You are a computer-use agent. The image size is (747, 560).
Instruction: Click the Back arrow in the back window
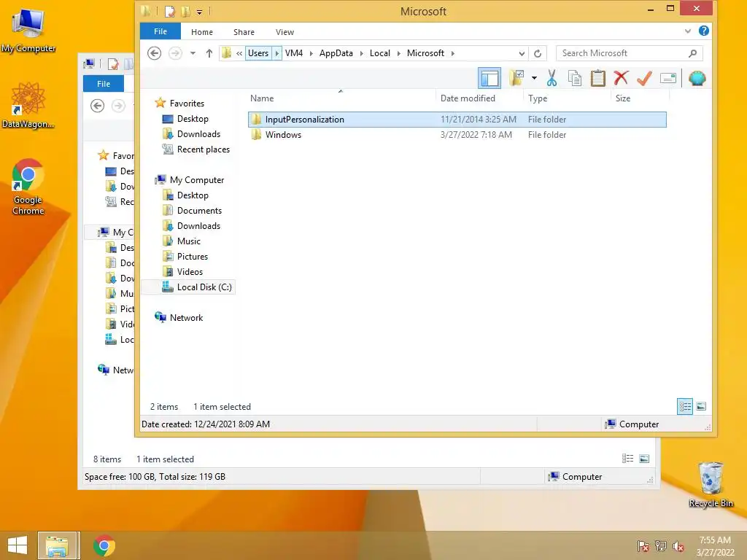pyautogui.click(x=97, y=105)
